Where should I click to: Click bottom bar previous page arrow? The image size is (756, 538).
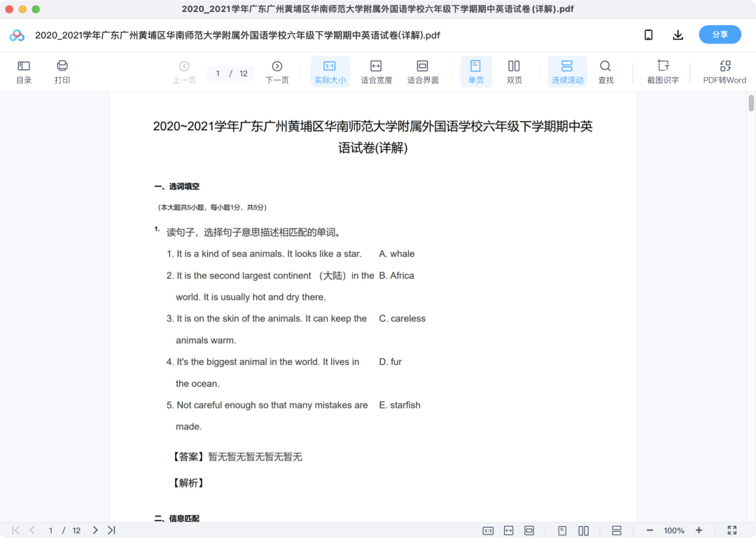click(x=31, y=530)
